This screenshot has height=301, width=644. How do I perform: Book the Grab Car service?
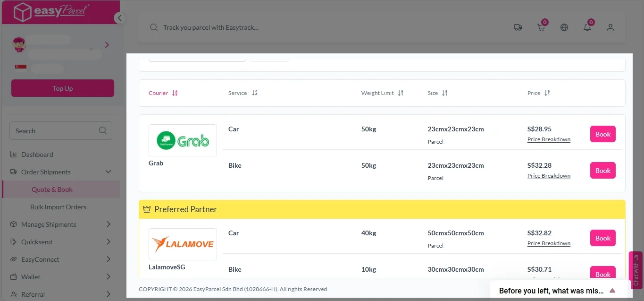[602, 134]
